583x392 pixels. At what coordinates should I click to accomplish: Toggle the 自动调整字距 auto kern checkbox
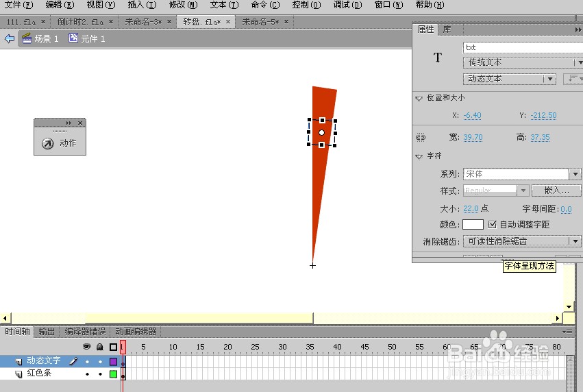[x=493, y=224]
